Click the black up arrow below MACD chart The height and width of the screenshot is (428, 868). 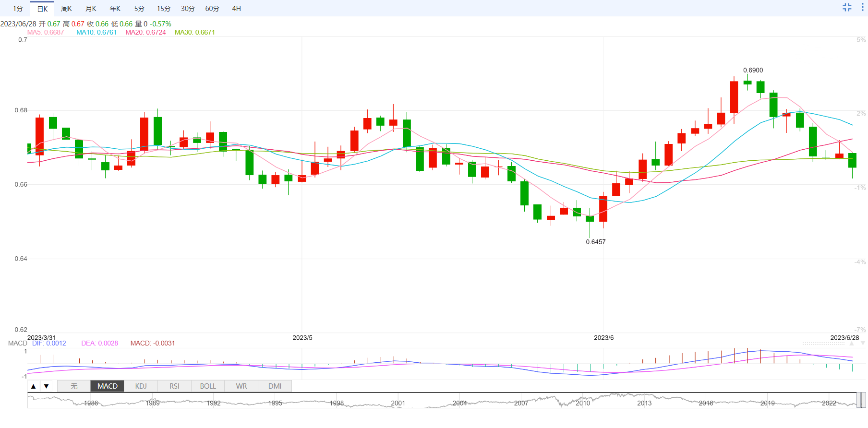pos(33,386)
